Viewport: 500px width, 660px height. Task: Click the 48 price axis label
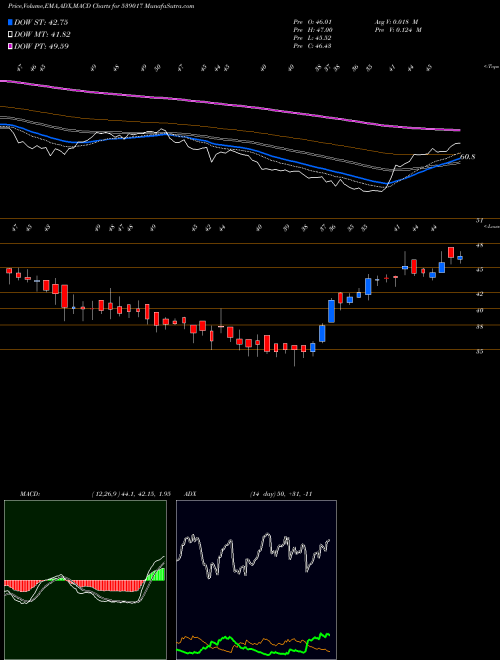[x=479, y=245]
